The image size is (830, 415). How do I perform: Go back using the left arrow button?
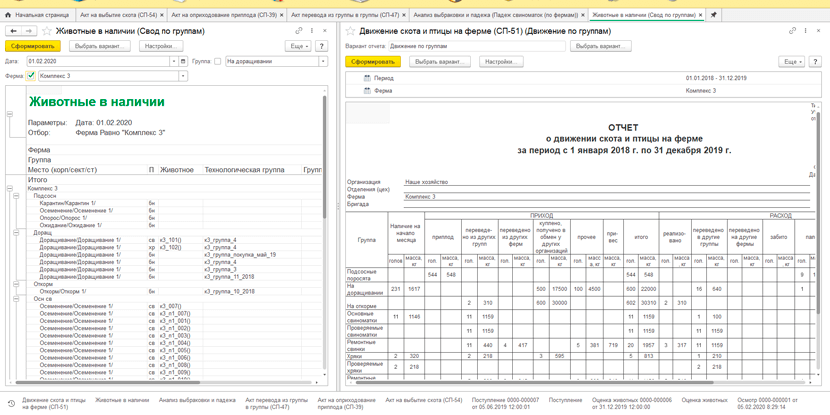13,31
